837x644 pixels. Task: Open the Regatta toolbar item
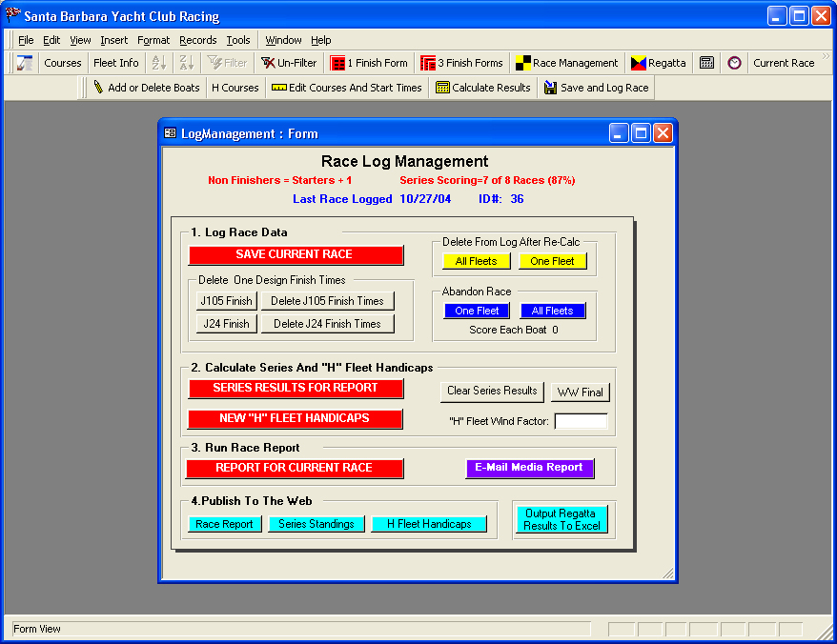(658, 63)
